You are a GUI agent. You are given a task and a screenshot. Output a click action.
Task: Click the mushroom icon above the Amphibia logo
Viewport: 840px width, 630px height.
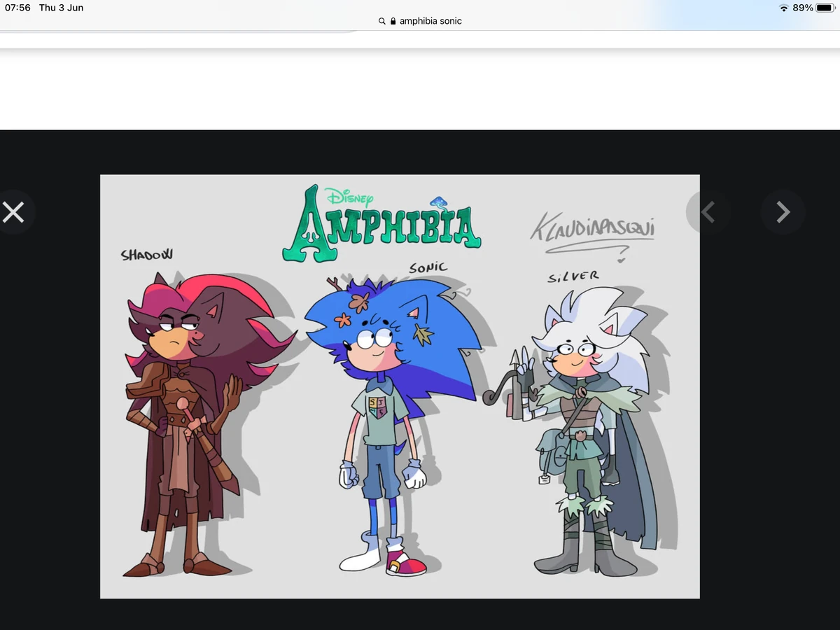(x=440, y=202)
